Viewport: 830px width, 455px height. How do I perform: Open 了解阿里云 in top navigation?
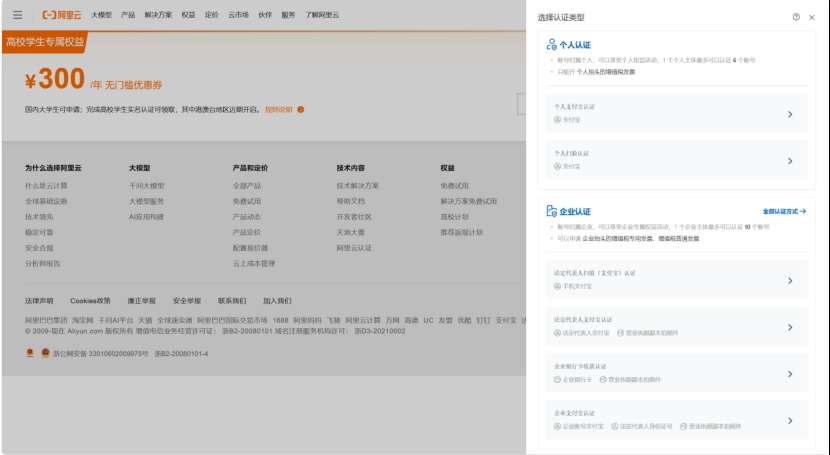click(x=322, y=15)
